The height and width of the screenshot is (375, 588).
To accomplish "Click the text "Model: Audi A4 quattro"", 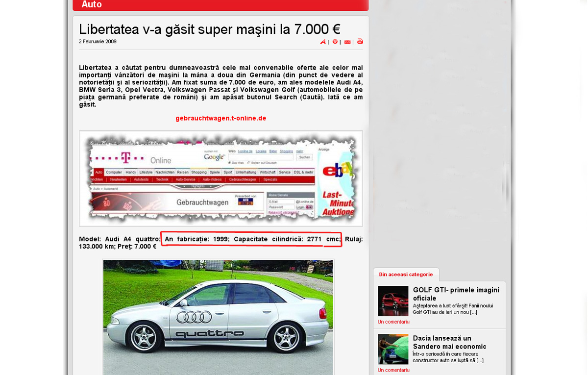I will pos(120,239).
